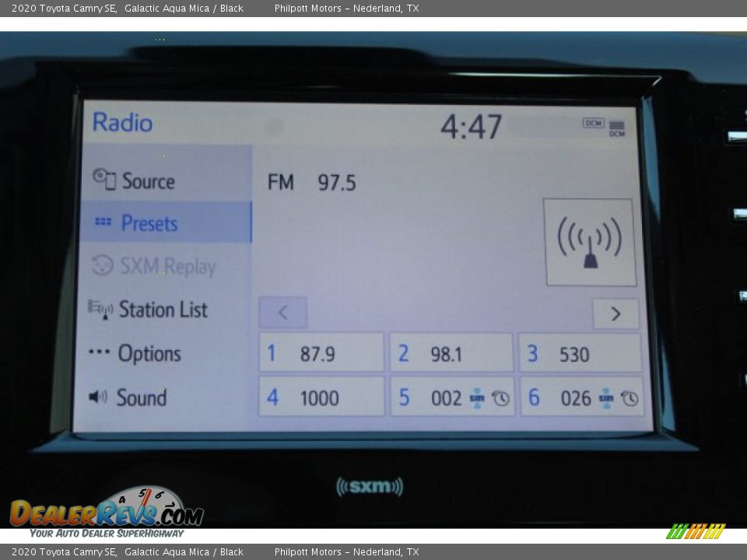Select preset 2 station 98.1

[451, 354]
